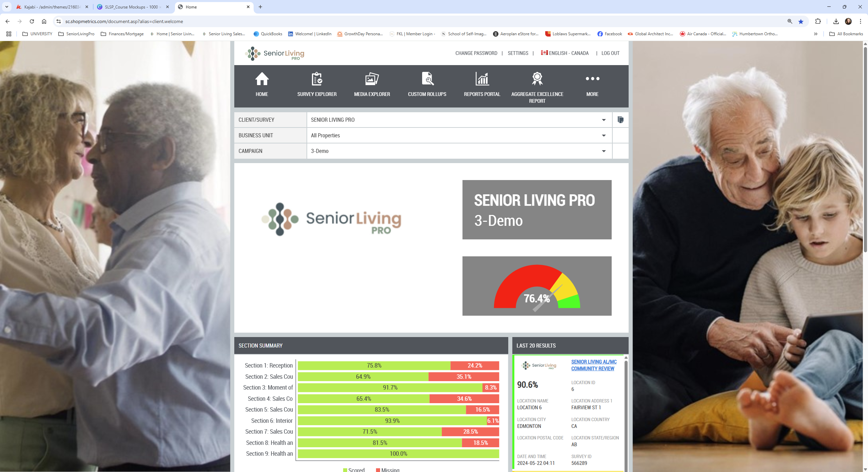Click the More three-dots icon
This screenshot has height=472, width=868.
click(x=592, y=79)
